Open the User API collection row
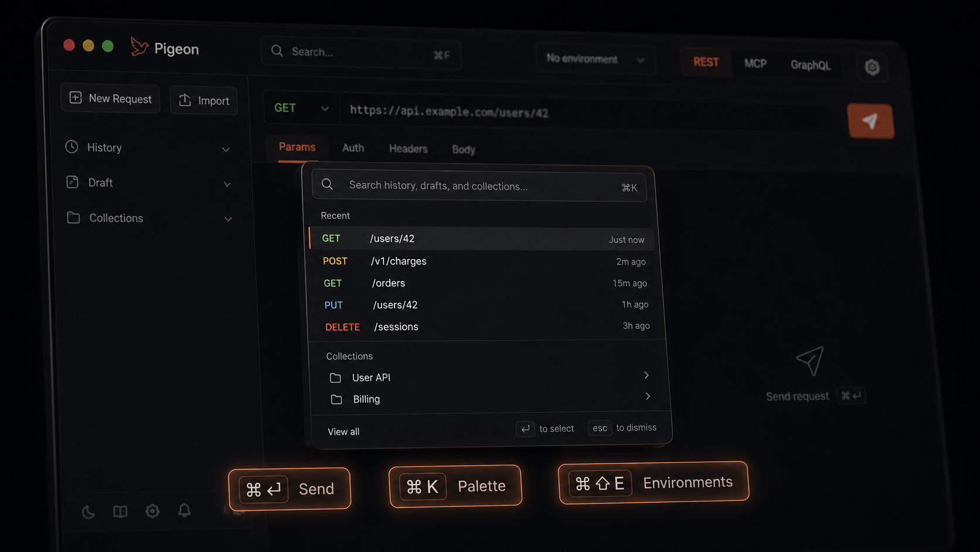 pyautogui.click(x=490, y=377)
